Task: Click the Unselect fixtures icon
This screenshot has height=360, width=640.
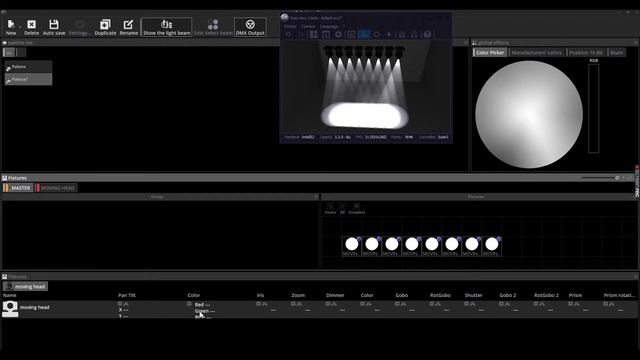Action: tap(356, 208)
